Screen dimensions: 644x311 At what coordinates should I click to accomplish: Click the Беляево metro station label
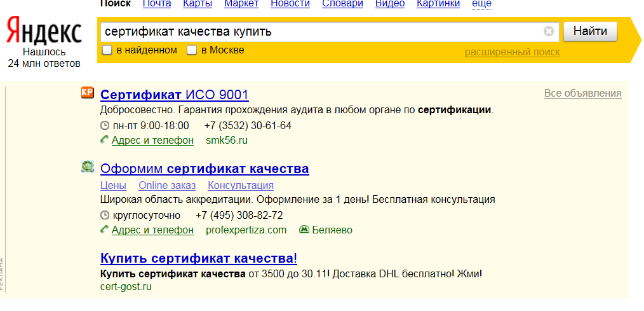[x=332, y=230]
